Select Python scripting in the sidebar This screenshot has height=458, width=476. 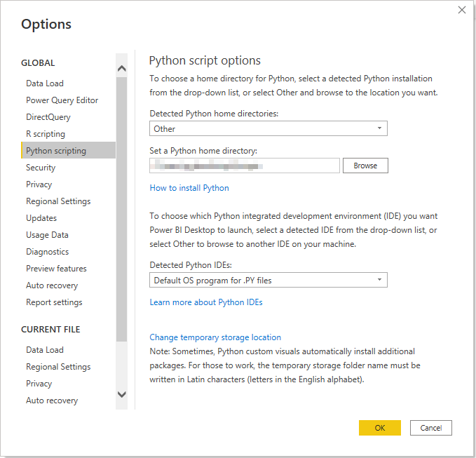click(68, 150)
